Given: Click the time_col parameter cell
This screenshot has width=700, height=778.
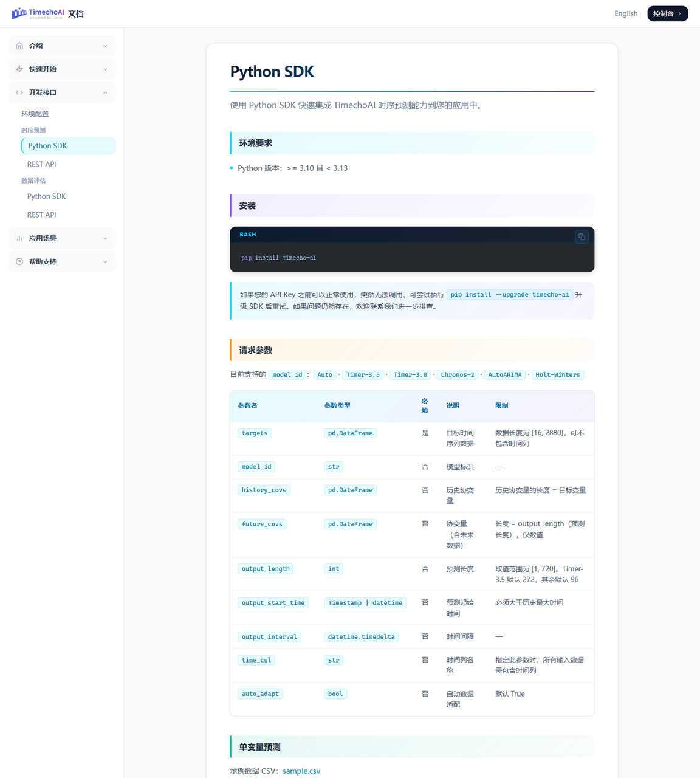Looking at the screenshot, I should [x=256, y=660].
